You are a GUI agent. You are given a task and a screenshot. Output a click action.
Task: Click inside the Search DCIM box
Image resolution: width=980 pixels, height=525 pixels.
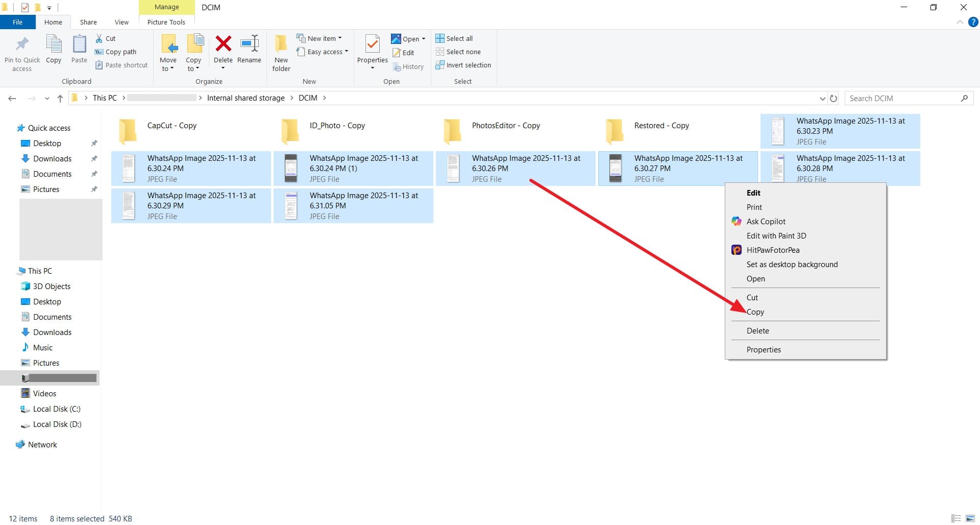903,98
